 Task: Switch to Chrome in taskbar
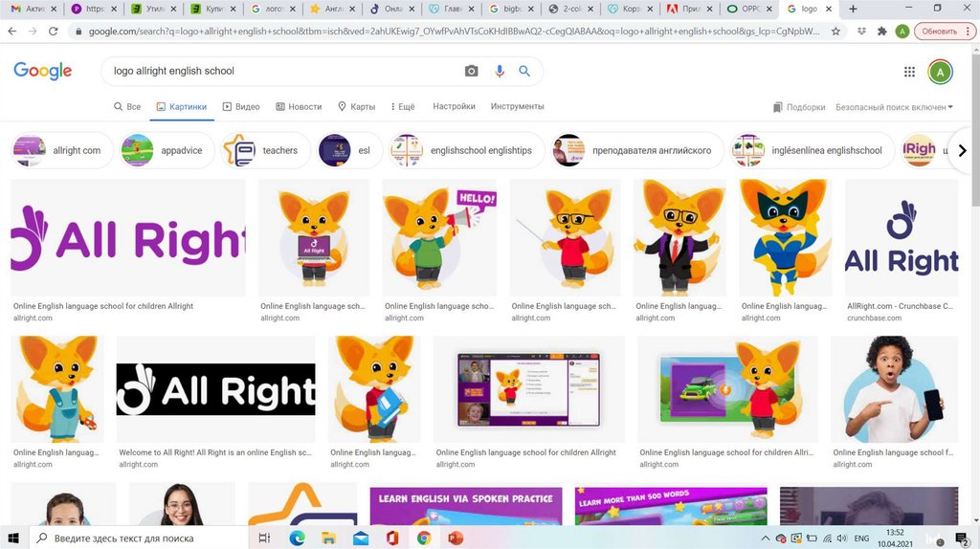tap(424, 538)
